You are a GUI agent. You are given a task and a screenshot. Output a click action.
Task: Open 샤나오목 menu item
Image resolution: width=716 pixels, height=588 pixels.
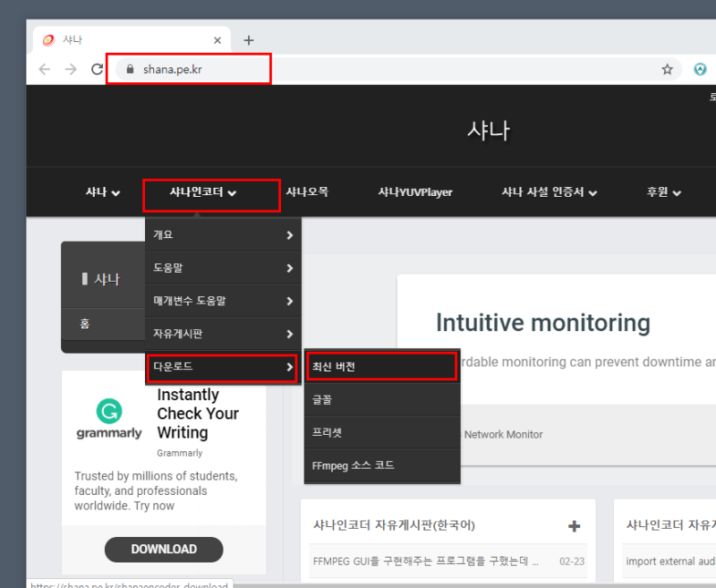click(x=307, y=192)
